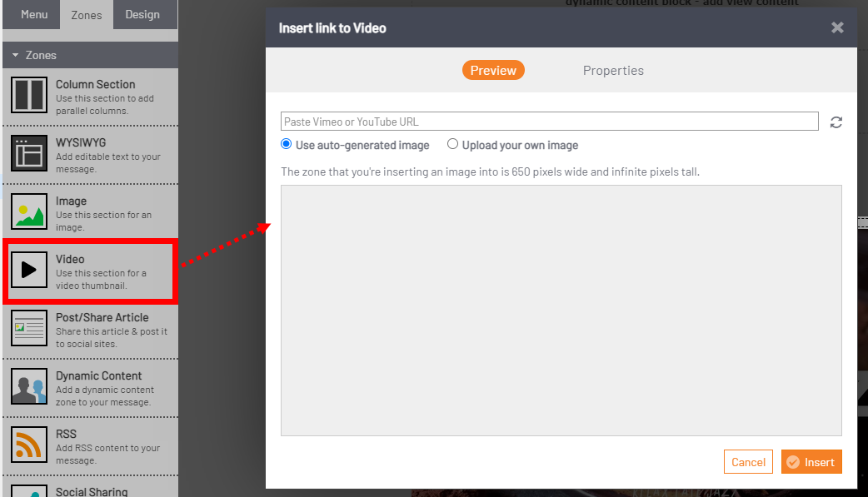Switch to the Zones tab
The width and height of the screenshot is (868, 497).
click(87, 15)
